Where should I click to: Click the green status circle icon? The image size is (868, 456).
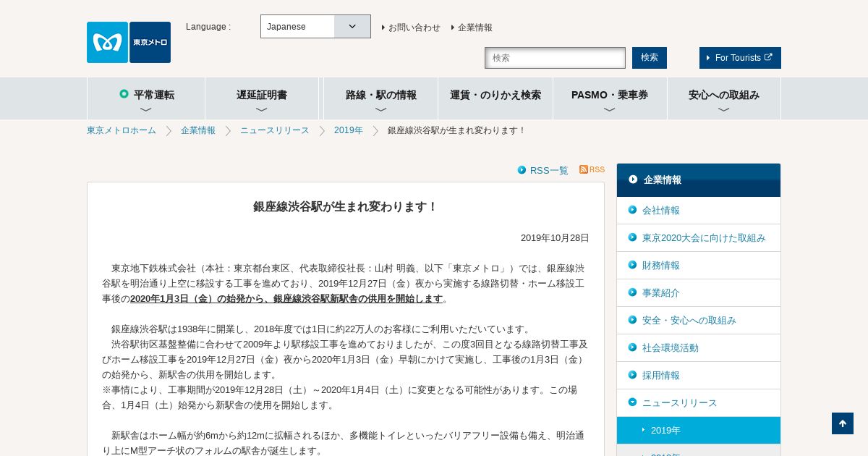pos(124,93)
